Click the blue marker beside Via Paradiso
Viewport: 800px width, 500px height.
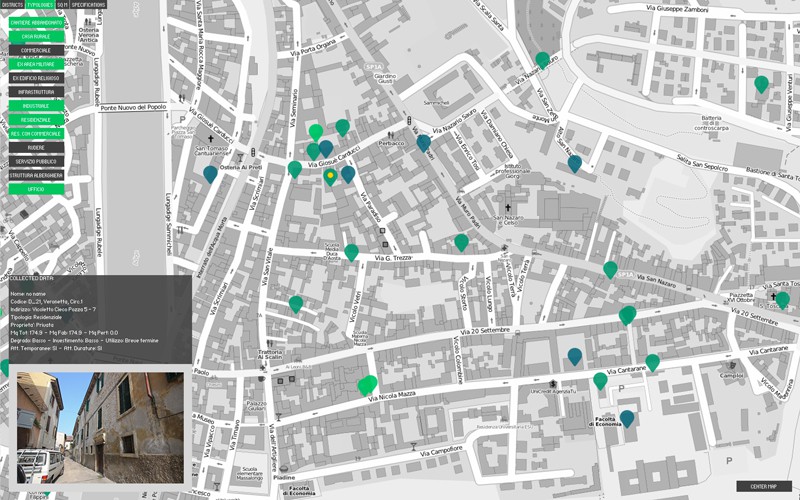tap(348, 174)
